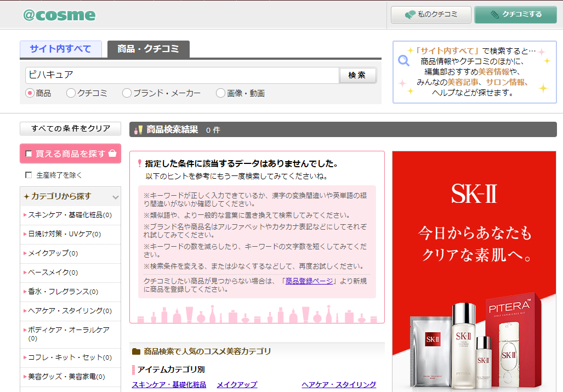The image size is (563, 392).
Task: Click the cosmetics bottle icon beside 商品検索結果
Action: tap(138, 129)
